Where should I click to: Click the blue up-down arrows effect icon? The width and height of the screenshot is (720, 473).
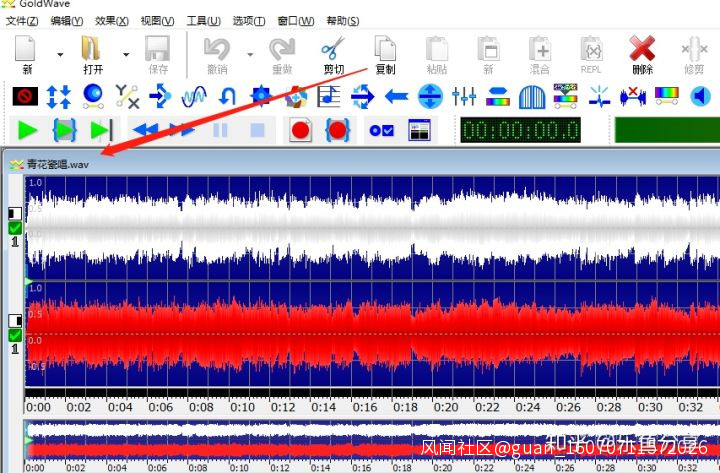[59, 96]
